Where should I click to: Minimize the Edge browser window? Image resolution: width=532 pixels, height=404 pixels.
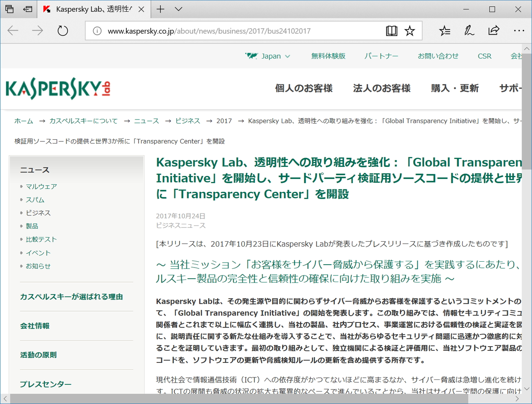466,9
